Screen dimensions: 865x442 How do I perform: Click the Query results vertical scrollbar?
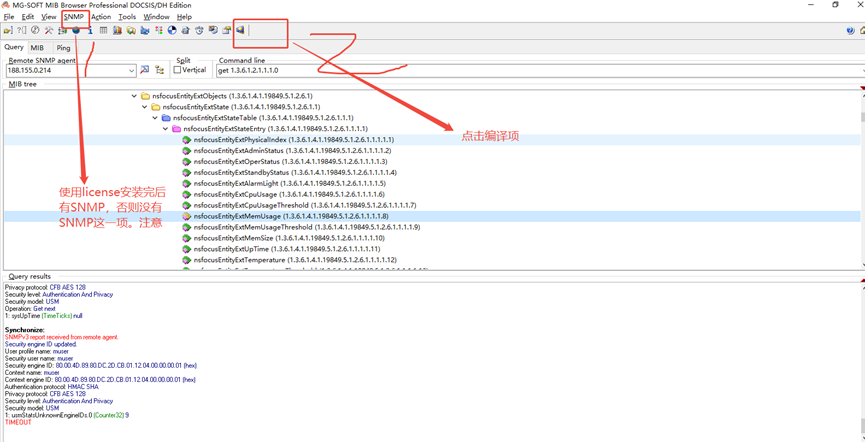862,361
